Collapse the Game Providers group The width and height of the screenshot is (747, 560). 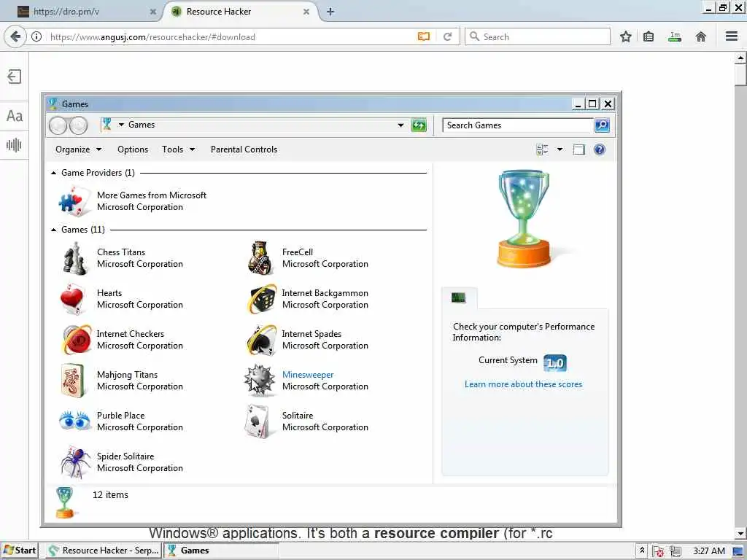pyautogui.click(x=53, y=173)
